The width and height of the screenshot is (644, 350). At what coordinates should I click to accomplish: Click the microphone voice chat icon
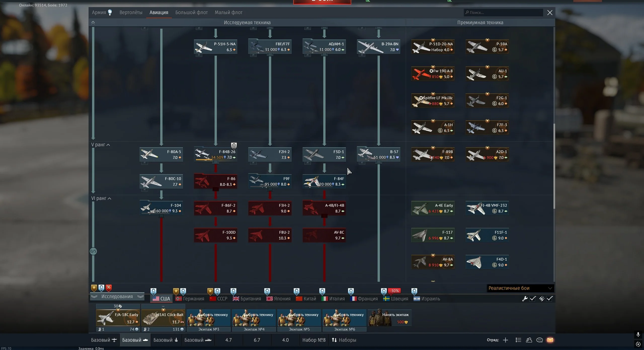pos(638,334)
